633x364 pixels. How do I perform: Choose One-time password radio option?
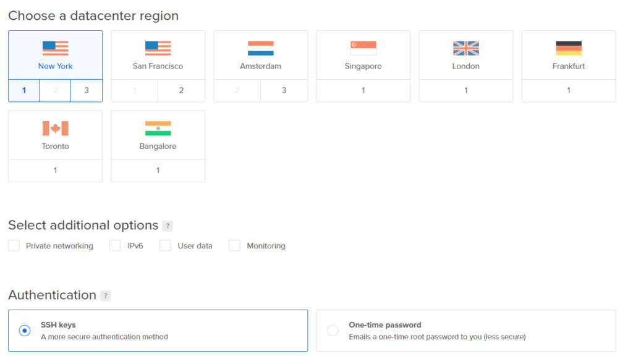(x=333, y=331)
